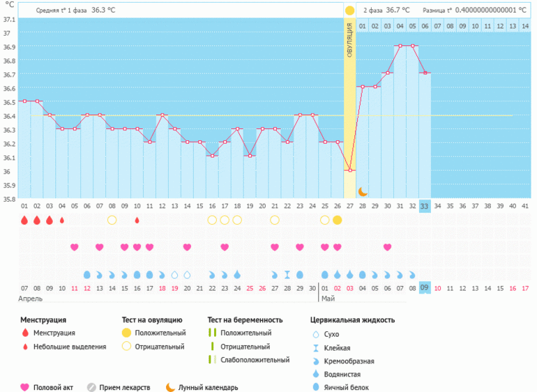The height and width of the screenshot is (392, 537).
Task: Select the lowest temperature point on day 27
Action: coord(350,170)
